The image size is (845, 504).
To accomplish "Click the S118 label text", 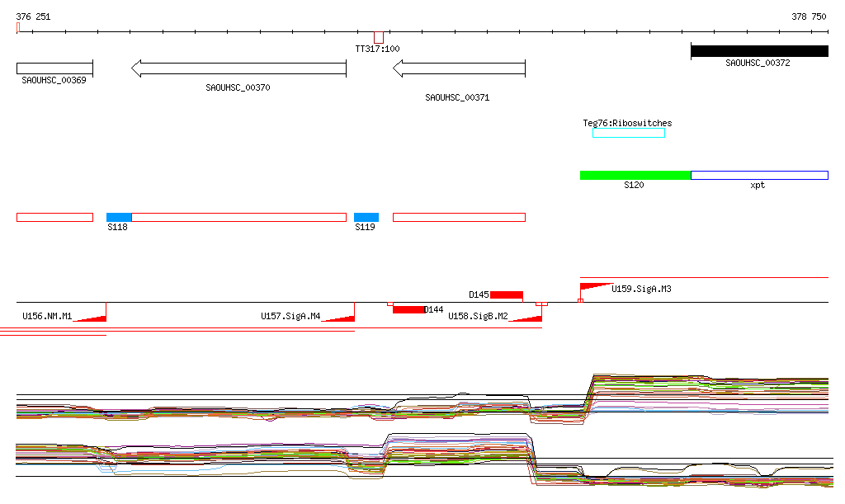I will 117,227.
